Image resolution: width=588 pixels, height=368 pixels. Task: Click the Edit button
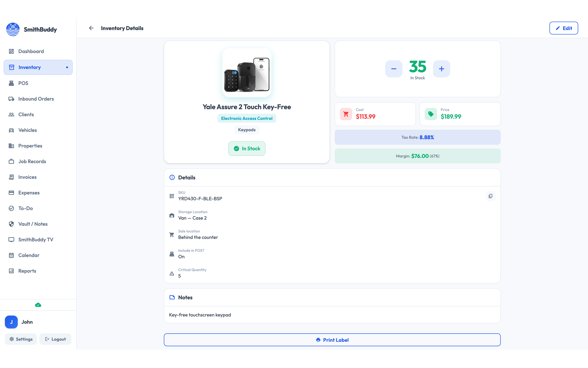[x=563, y=28]
